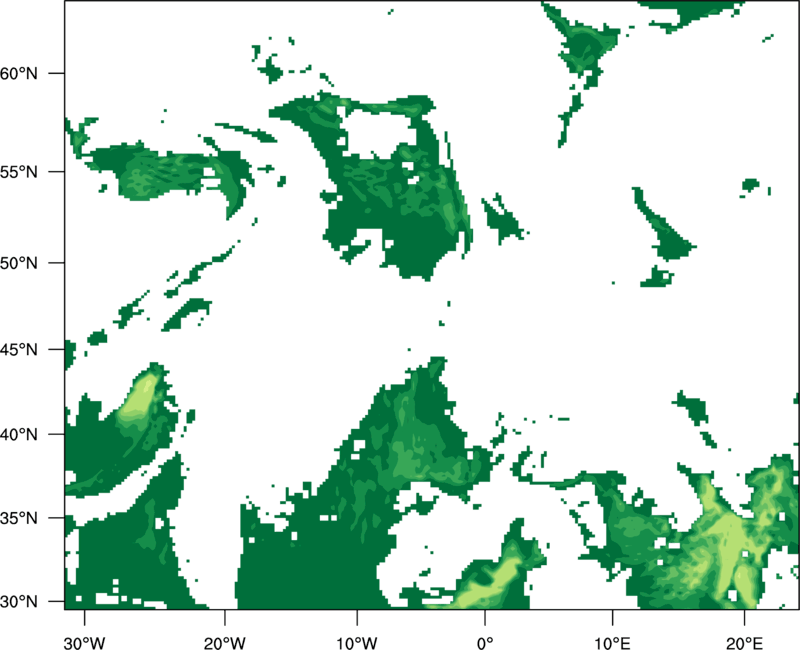Click the 60°N latitude label

pyautogui.click(x=19, y=73)
